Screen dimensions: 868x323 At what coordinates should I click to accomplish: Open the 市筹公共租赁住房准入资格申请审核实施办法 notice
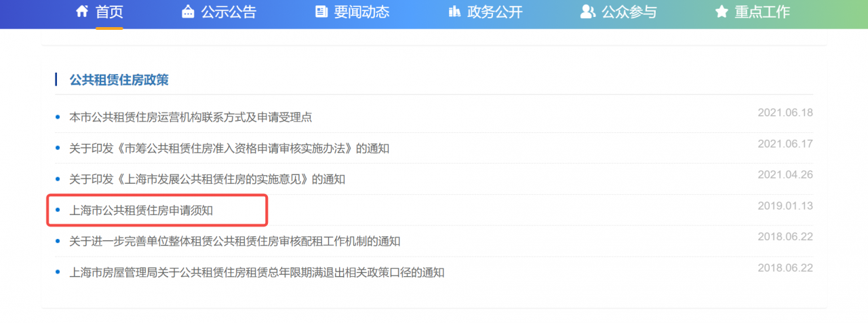pyautogui.click(x=229, y=149)
